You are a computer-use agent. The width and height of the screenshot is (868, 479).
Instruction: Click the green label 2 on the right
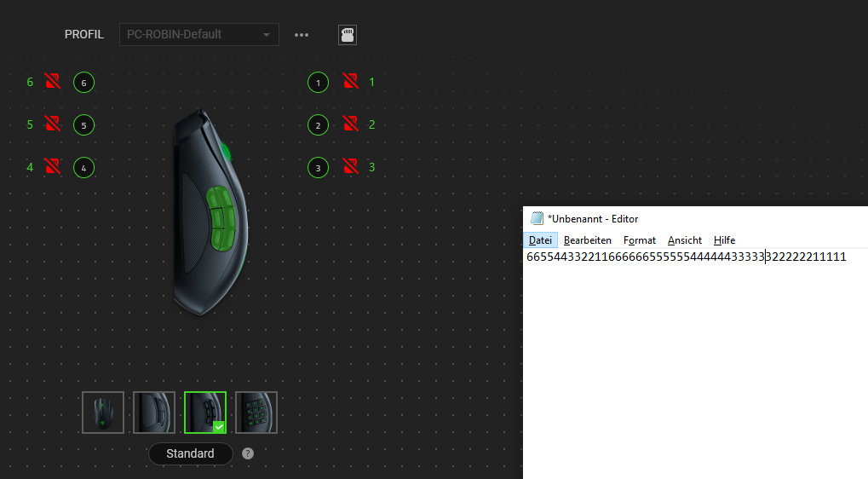[x=372, y=124]
